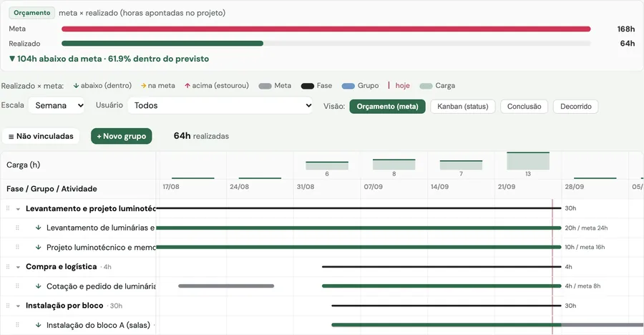Click the red Meta progress bar
644x335 pixels.
326,29
